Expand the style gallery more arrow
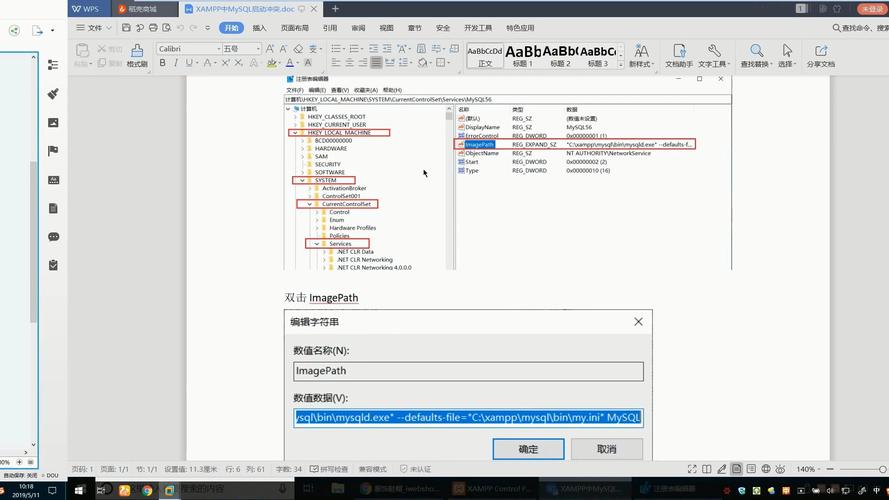Image resolution: width=889 pixels, height=500 pixels. 621,65
